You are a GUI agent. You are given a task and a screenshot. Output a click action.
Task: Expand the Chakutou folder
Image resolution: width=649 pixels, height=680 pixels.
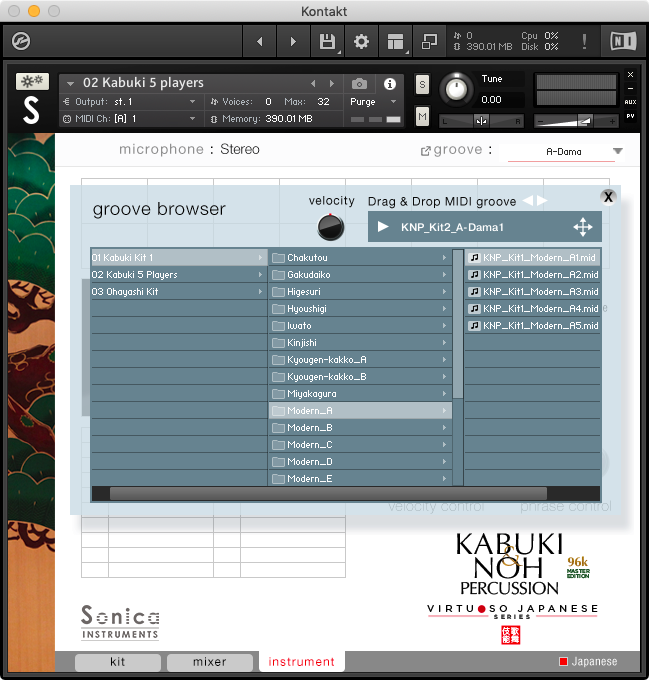pos(360,258)
